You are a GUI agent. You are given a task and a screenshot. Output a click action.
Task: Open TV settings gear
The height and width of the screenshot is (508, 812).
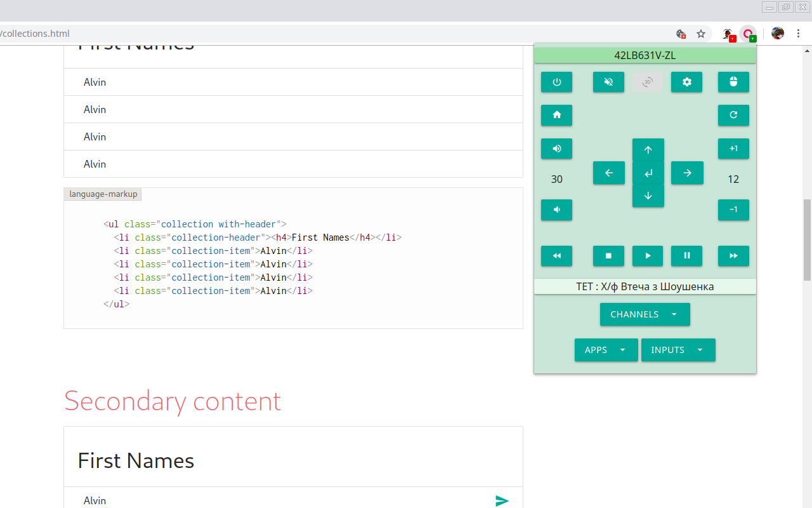(686, 82)
